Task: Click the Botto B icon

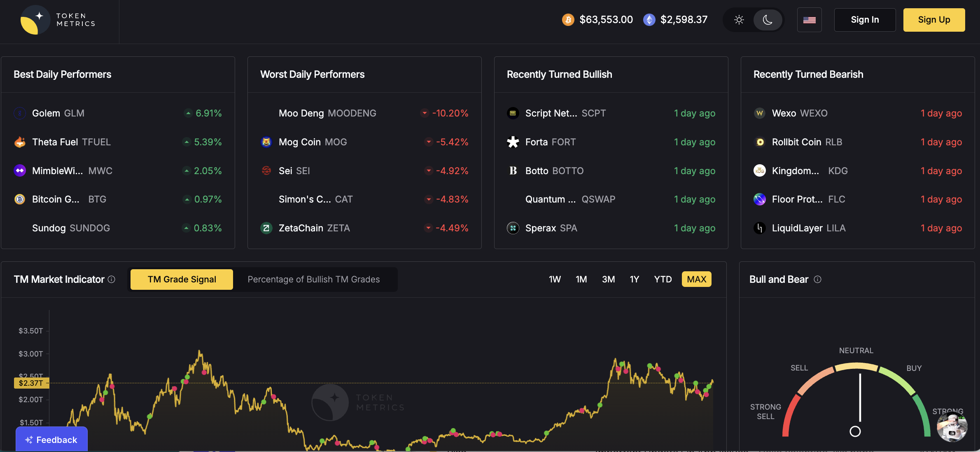Action: tap(513, 170)
